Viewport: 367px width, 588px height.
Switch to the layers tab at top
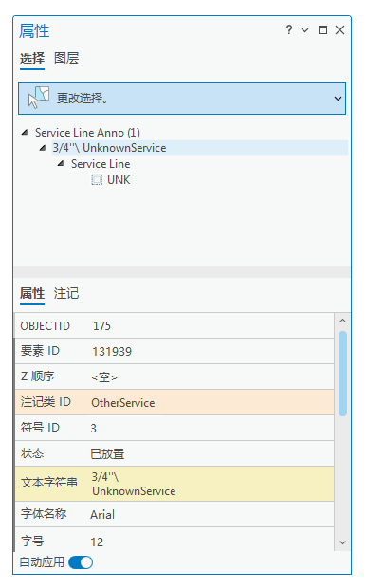(66, 58)
